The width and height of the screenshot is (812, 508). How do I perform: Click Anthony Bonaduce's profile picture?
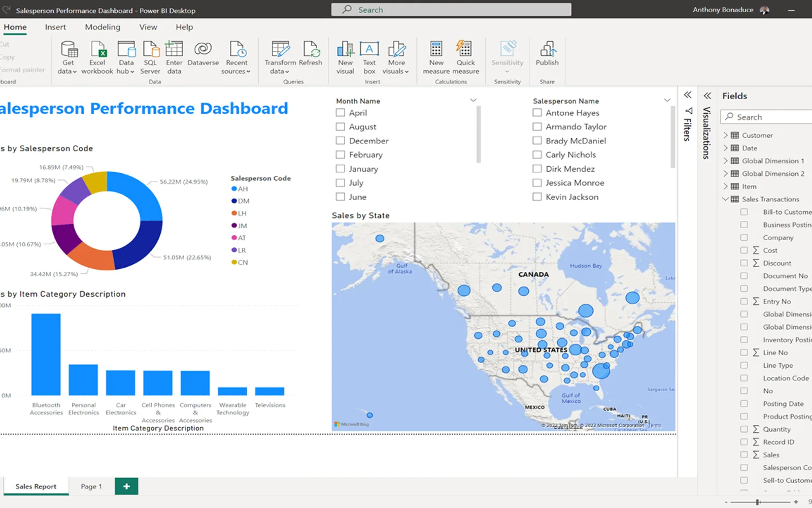pyautogui.click(x=764, y=10)
